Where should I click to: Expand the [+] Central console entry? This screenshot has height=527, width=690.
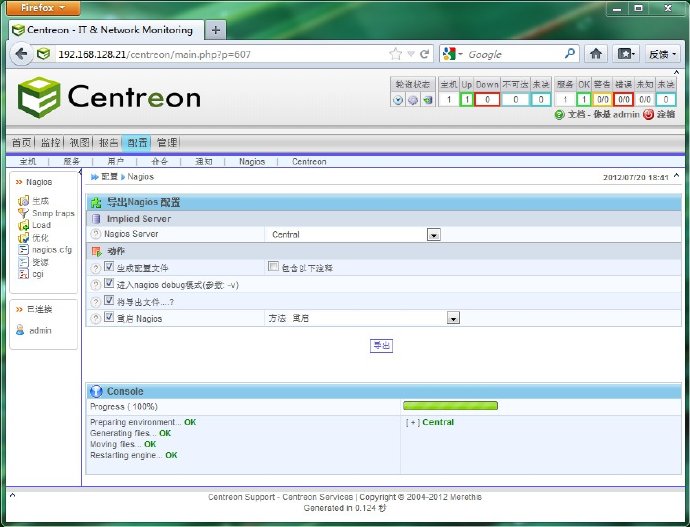click(x=413, y=422)
